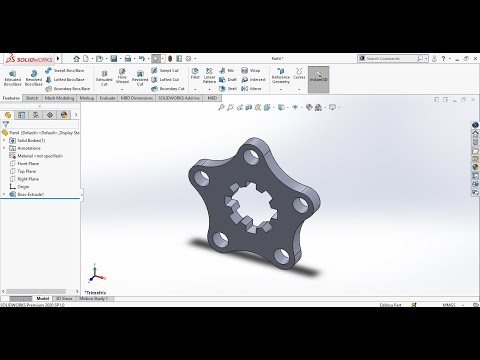This screenshot has height=360, width=480.
Task: Switch to the Markup tab
Action: pyautogui.click(x=87, y=98)
